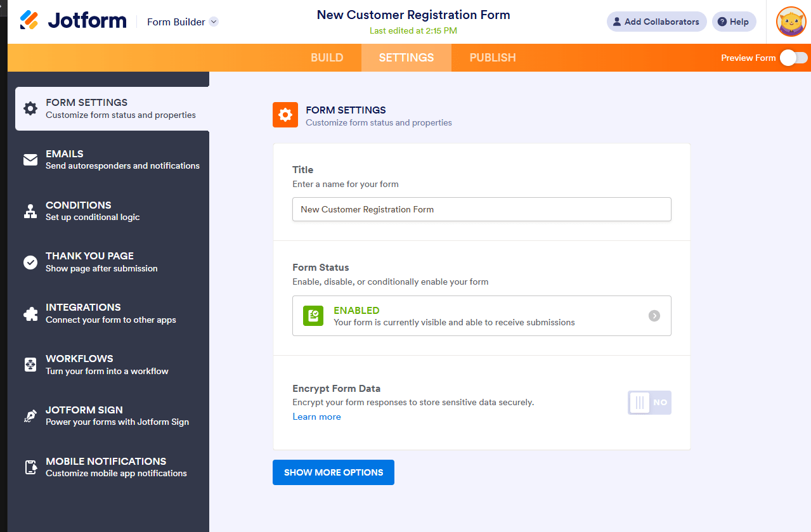The height and width of the screenshot is (532, 811).
Task: Click the "Last edited at 2:15 PM" text
Action: coord(413,30)
